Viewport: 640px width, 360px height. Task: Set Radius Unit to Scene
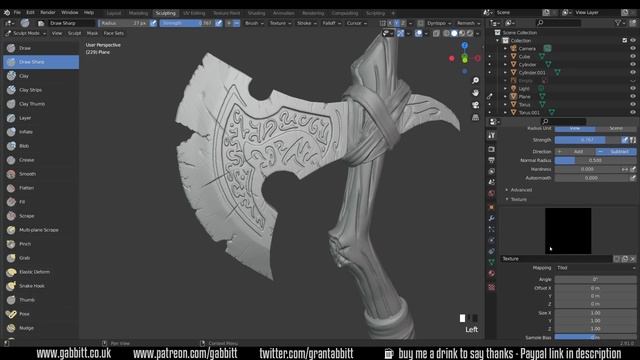[x=616, y=128]
